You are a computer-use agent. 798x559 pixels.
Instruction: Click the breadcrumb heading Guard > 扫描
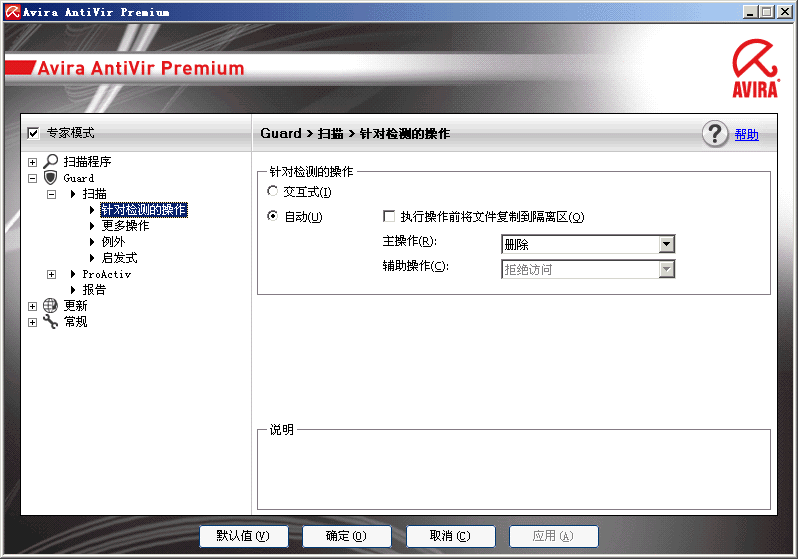pyautogui.click(x=355, y=133)
